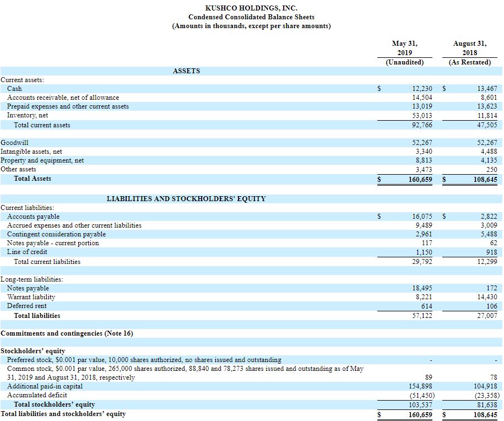Click the Cash row label
This screenshot has height=421, width=504.
tap(14, 89)
